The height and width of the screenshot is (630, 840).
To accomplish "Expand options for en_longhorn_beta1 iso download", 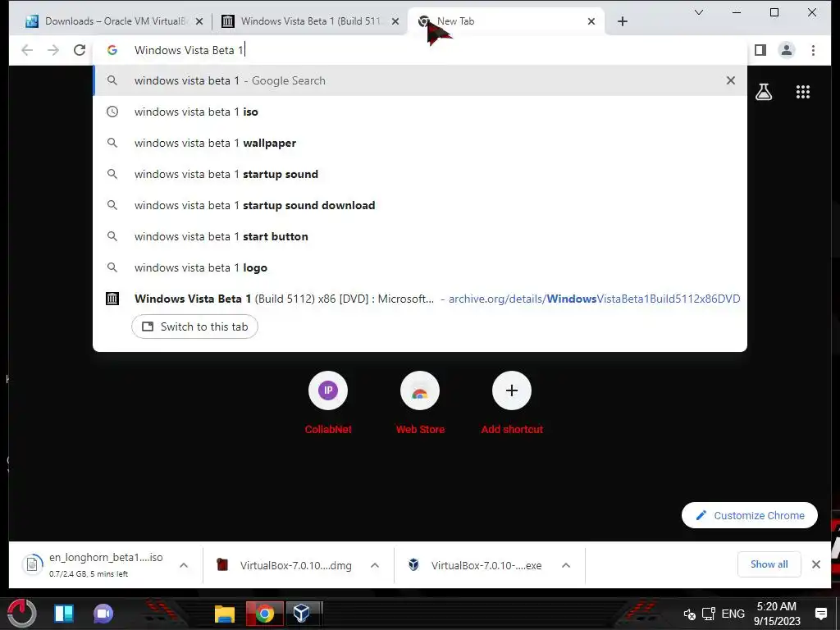I will (184, 565).
